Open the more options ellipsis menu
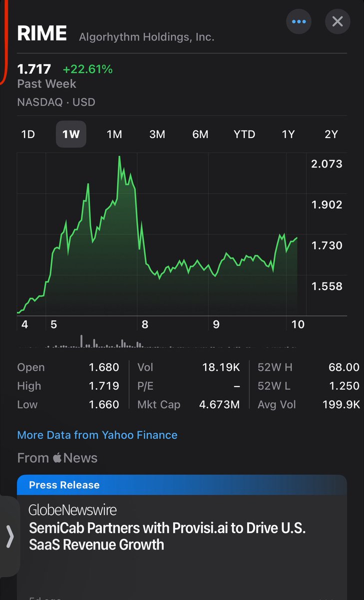364x600 pixels. pos(299,21)
